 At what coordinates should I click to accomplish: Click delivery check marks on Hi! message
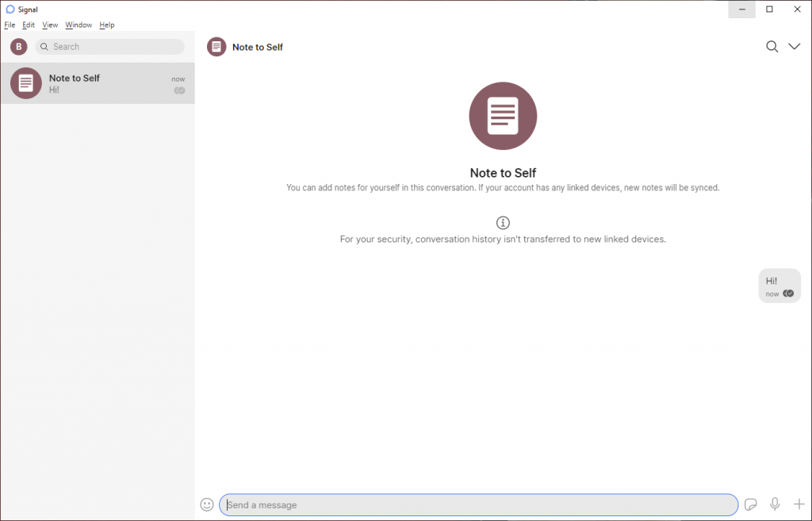(788, 293)
